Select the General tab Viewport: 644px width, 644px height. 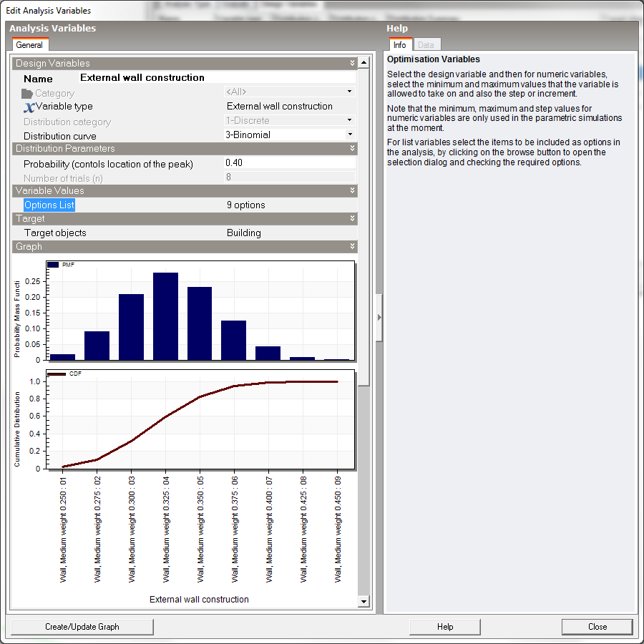29,45
